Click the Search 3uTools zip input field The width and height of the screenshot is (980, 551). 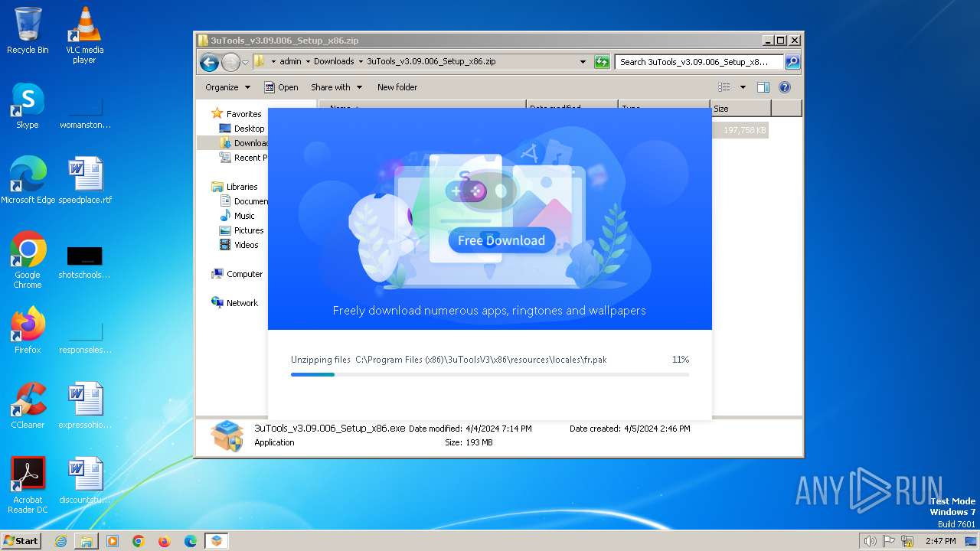pos(699,62)
